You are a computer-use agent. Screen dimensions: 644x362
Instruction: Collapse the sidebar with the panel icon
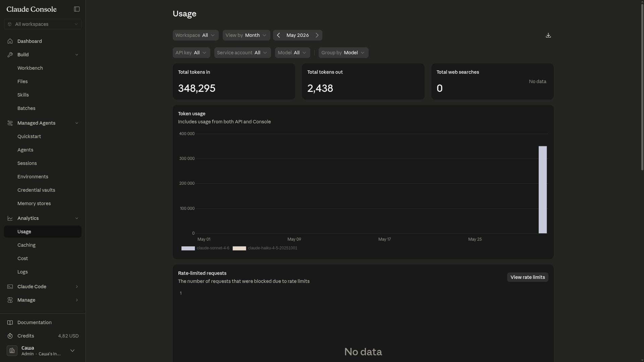[x=77, y=9]
